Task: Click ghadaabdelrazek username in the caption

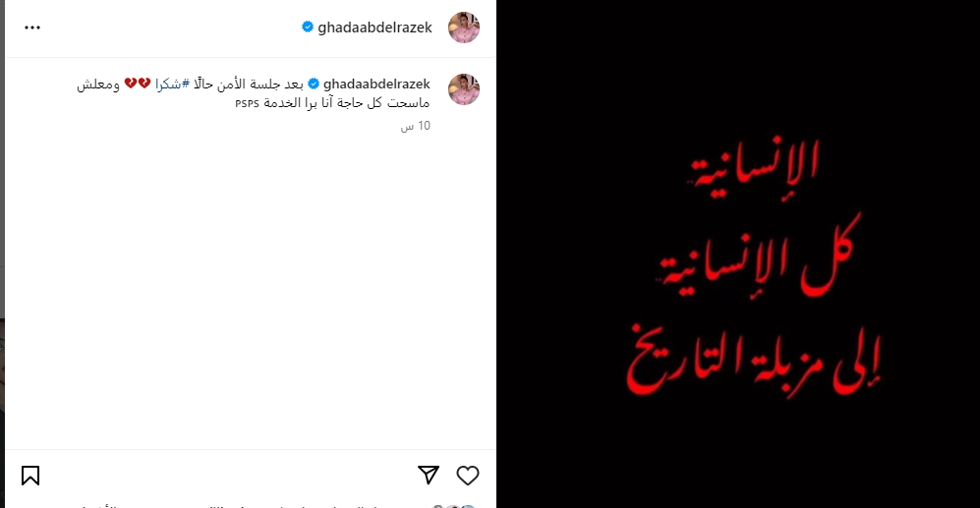Action: pyautogui.click(x=376, y=84)
